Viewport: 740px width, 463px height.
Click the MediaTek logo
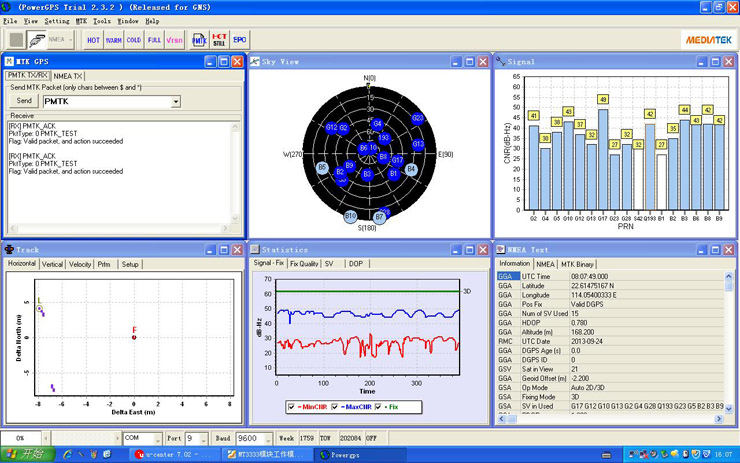point(708,40)
